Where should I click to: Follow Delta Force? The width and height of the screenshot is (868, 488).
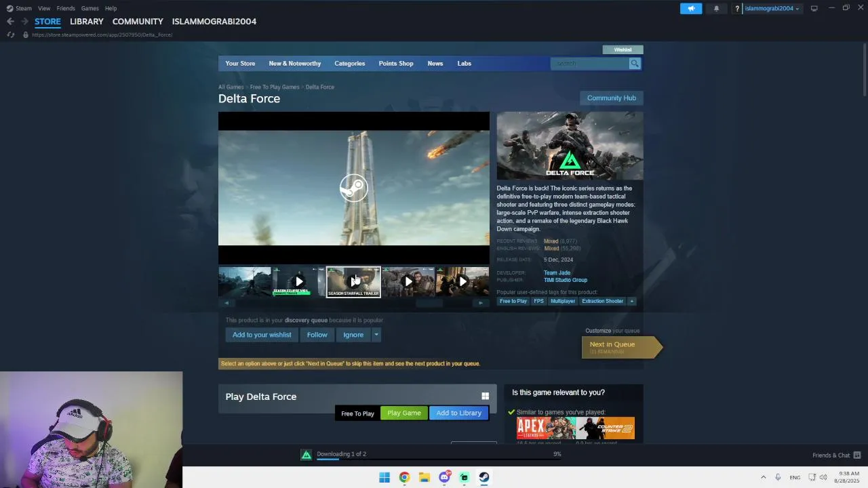point(317,335)
